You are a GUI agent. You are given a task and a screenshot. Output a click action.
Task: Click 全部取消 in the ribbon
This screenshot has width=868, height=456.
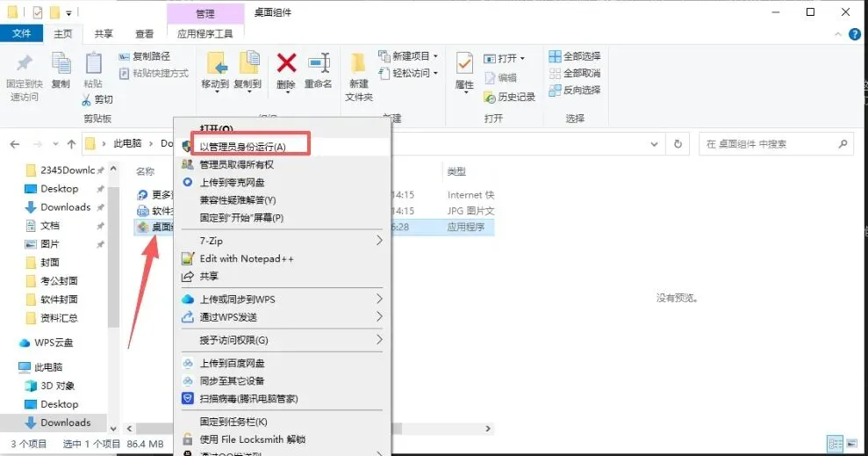(575, 73)
